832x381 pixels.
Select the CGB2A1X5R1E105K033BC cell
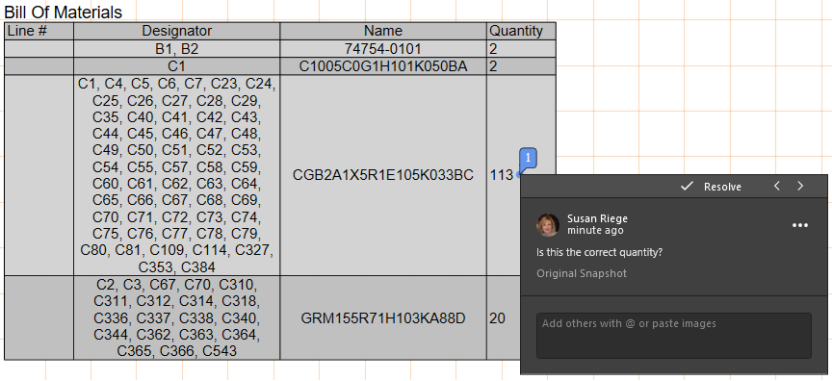[383, 175]
